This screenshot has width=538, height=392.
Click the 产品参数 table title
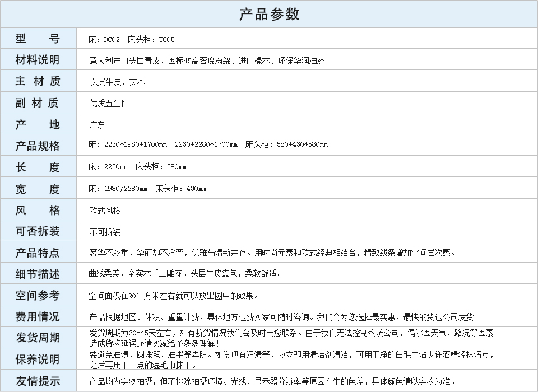[269, 15]
